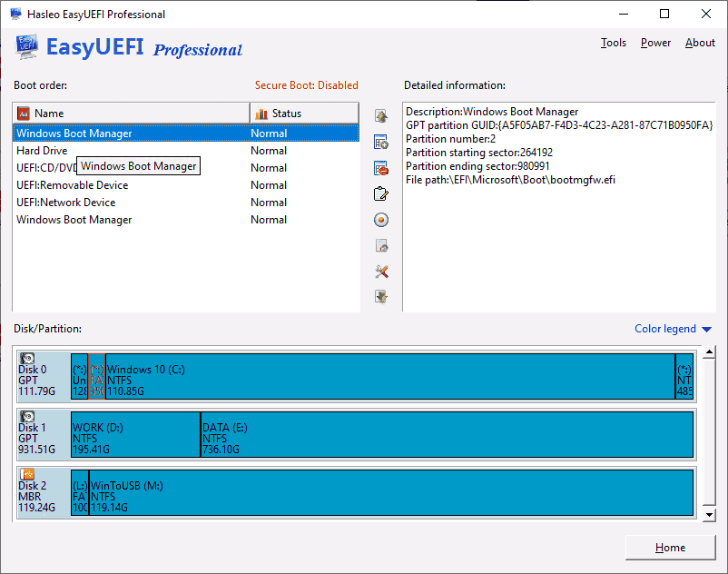Viewport: 728px width, 574px height.
Task: Click the move boot entry up icon
Action: pyautogui.click(x=381, y=115)
